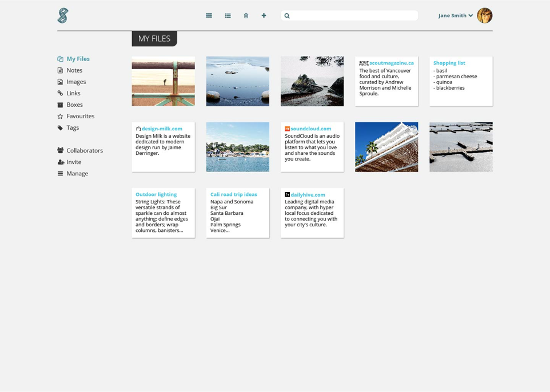Select Manage in sidebar
The image size is (550, 392).
point(73,174)
